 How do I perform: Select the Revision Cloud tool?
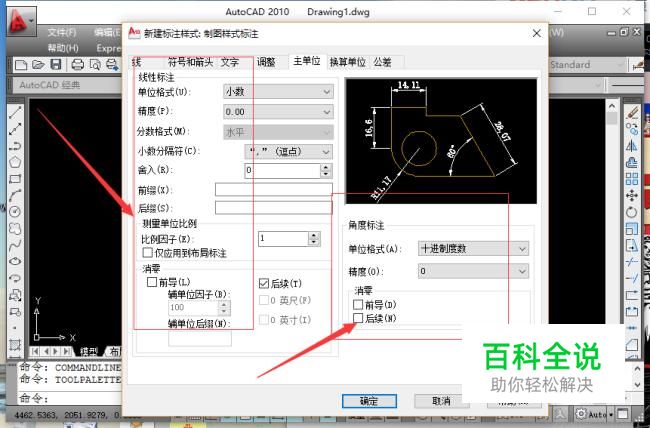15,229
